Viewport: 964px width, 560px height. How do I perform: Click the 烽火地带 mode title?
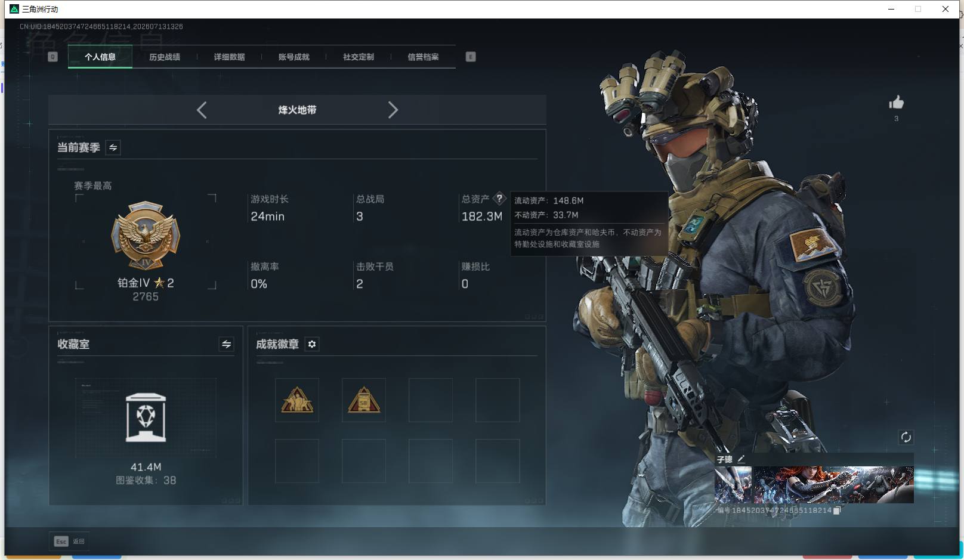tap(297, 110)
